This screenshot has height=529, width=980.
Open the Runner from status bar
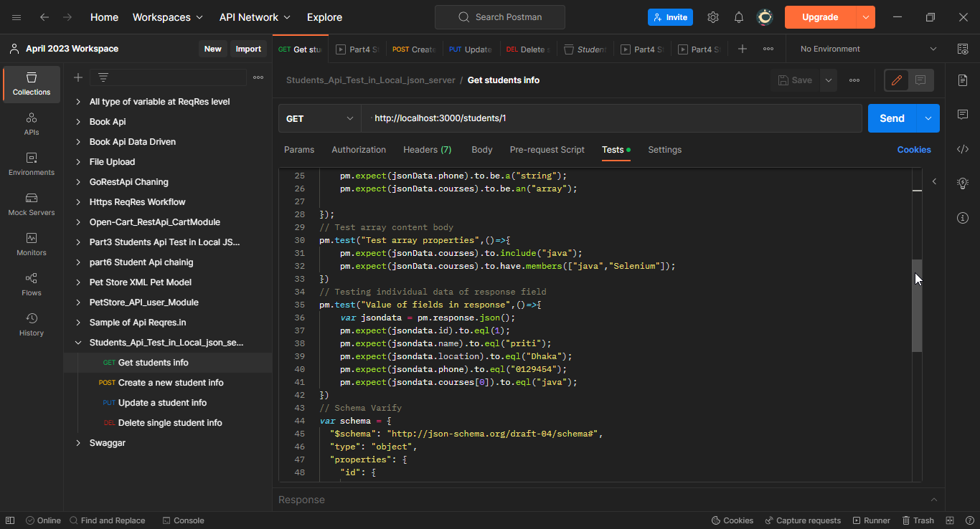pyautogui.click(x=871, y=520)
